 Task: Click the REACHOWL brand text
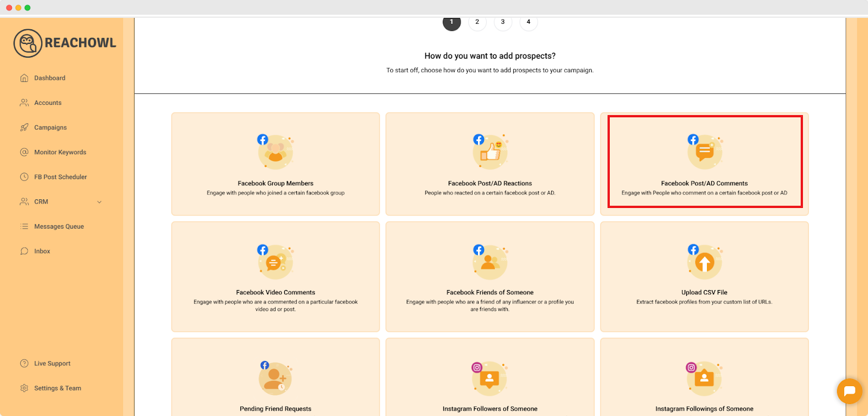(80, 43)
